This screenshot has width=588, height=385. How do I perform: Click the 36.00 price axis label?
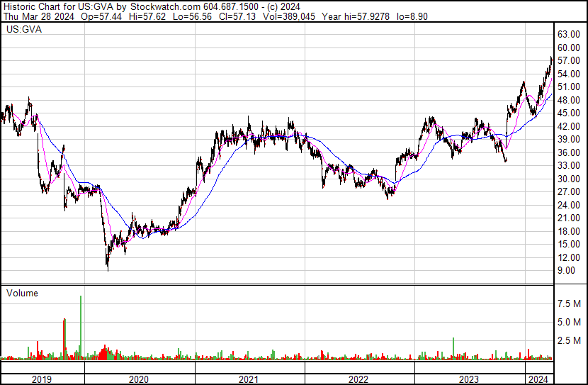pyautogui.click(x=569, y=152)
